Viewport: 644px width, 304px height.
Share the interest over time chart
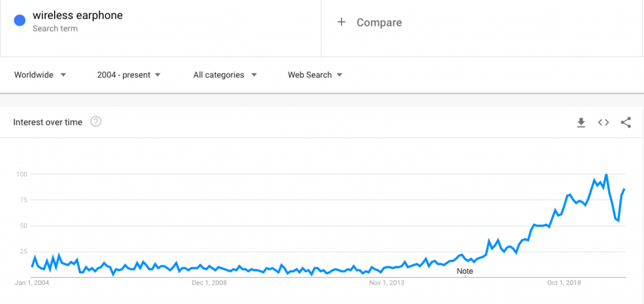click(626, 123)
